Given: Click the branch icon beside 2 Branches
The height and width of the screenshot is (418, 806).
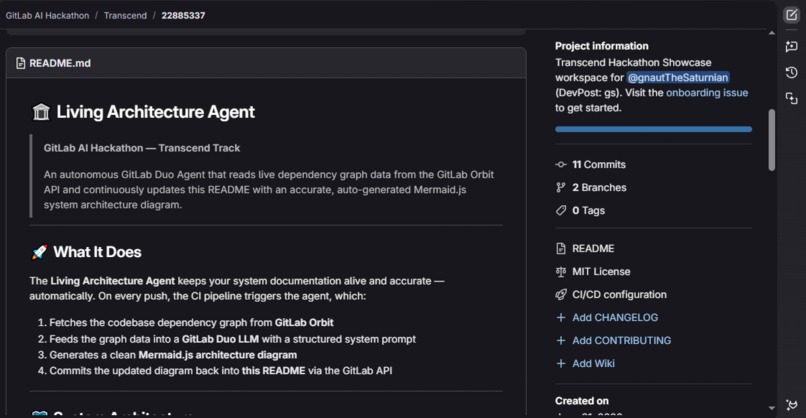Looking at the screenshot, I should (x=561, y=188).
